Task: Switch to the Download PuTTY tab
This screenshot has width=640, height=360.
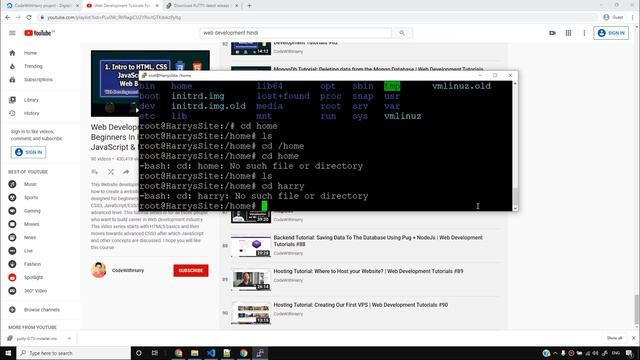Action: pos(201,6)
